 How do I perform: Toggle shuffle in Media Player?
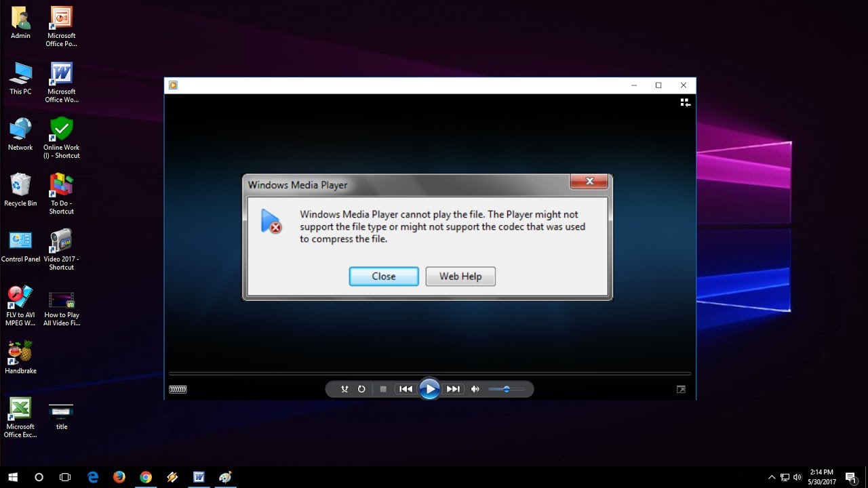pyautogui.click(x=344, y=389)
